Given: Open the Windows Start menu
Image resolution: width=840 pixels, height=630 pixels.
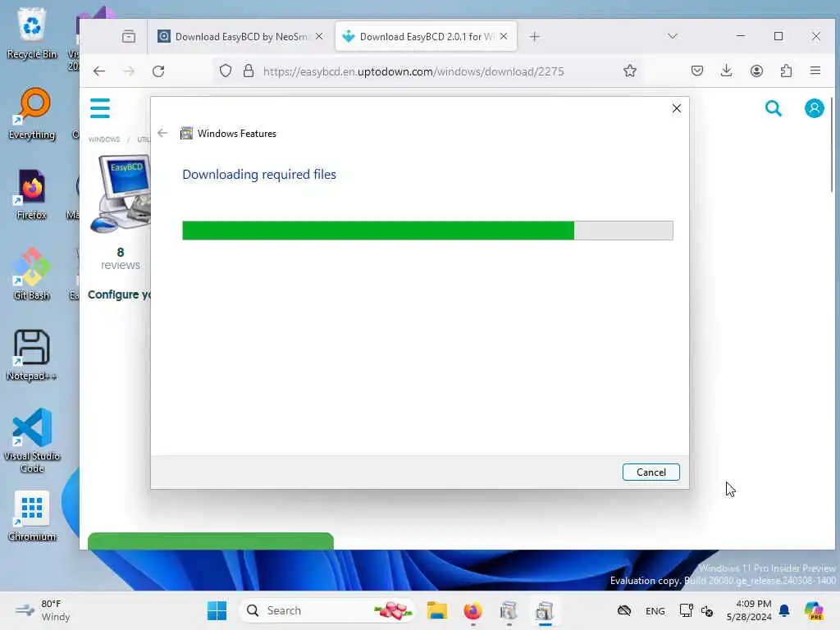Looking at the screenshot, I should pyautogui.click(x=217, y=610).
